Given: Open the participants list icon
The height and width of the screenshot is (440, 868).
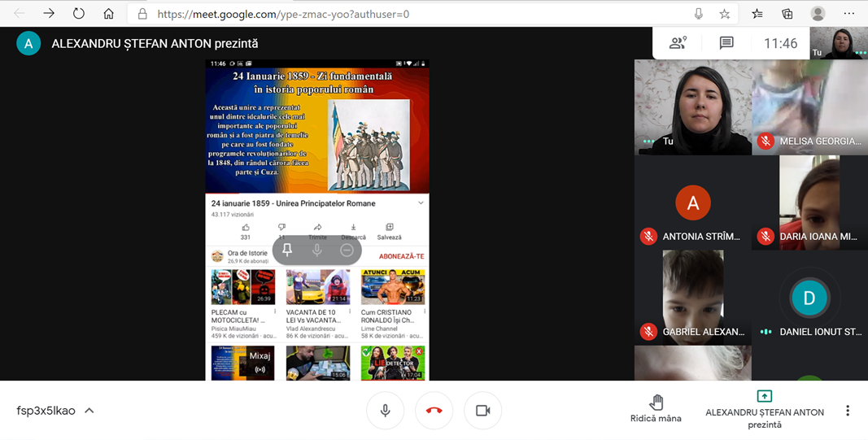Looking at the screenshot, I should [x=678, y=44].
